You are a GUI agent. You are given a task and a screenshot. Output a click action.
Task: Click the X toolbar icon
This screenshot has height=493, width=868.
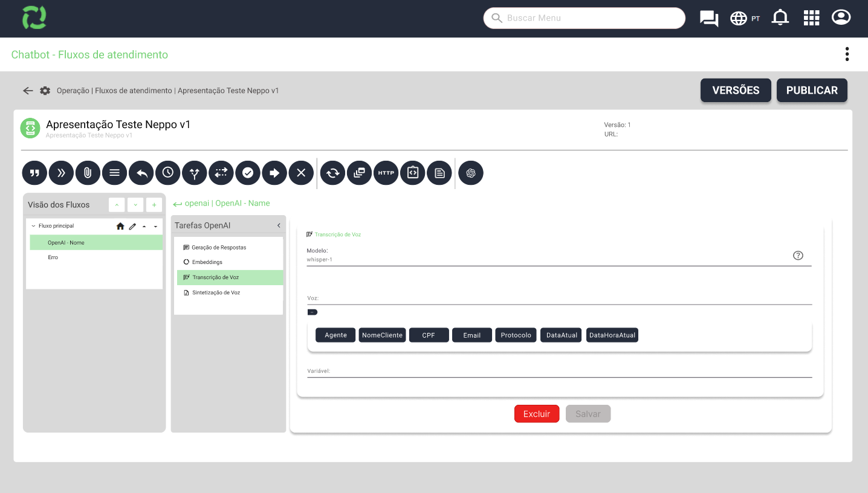pos(301,173)
